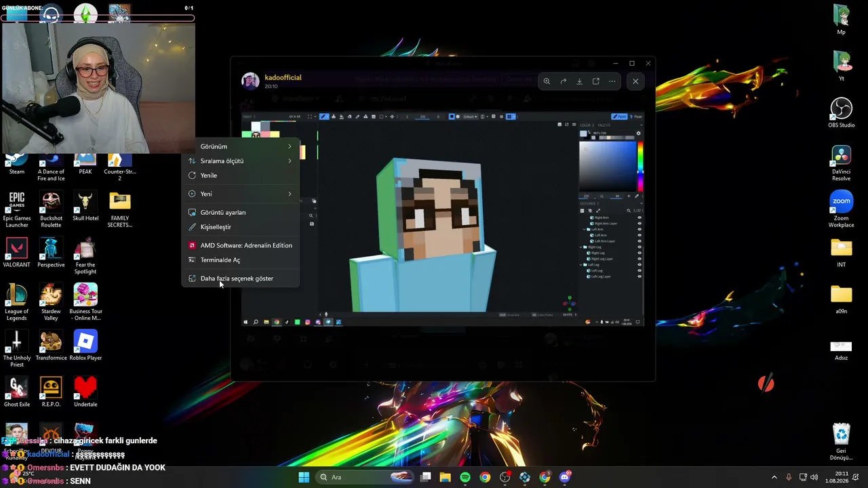The width and height of the screenshot is (868, 488).
Task: Choose Kişiselleştir from context menu
Action: coord(241,227)
